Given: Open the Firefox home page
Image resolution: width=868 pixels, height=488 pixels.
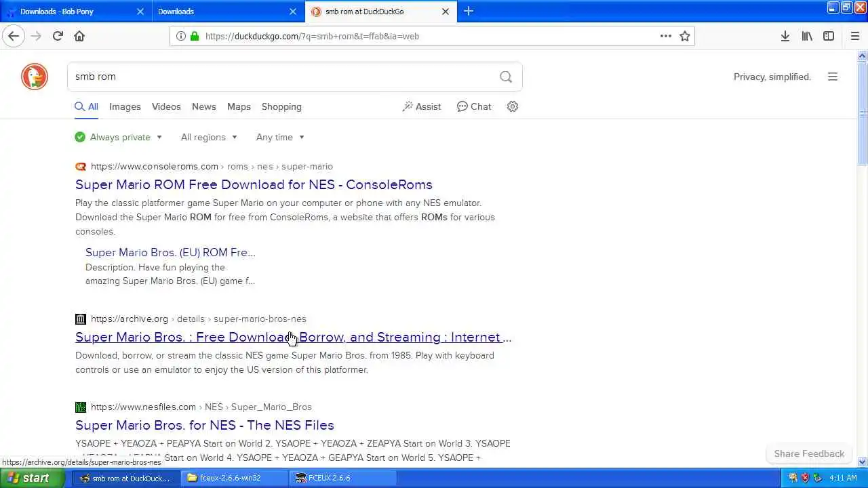Looking at the screenshot, I should point(79,36).
